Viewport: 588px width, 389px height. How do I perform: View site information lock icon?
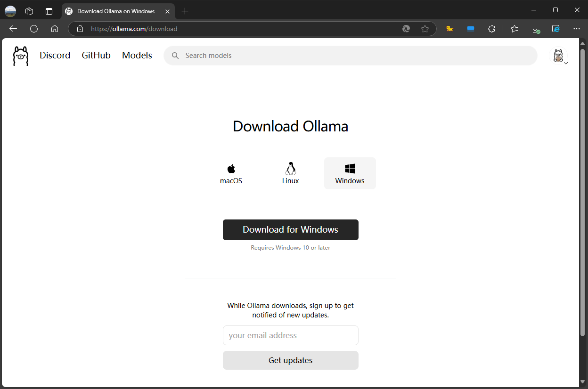click(80, 29)
